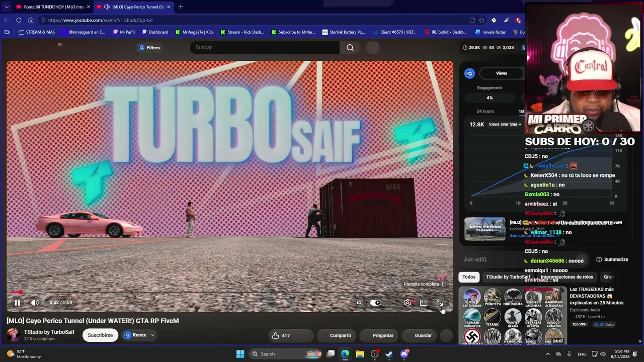Select the Cayo Perico Tunnel browser tab

(x=133, y=7)
